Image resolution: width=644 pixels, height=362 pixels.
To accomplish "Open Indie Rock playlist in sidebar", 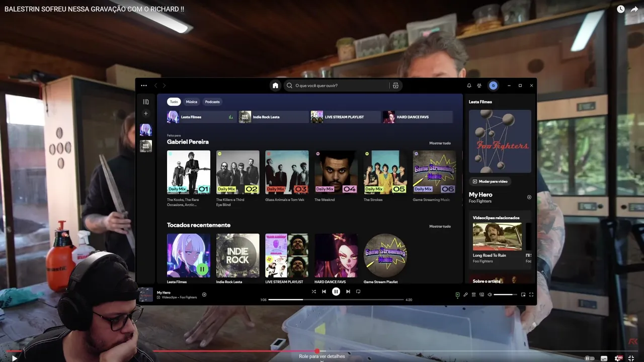I will [x=146, y=146].
